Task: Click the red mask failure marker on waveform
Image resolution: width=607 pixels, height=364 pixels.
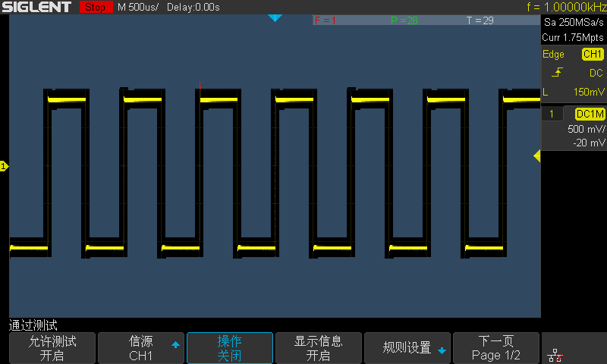Action: (200, 85)
